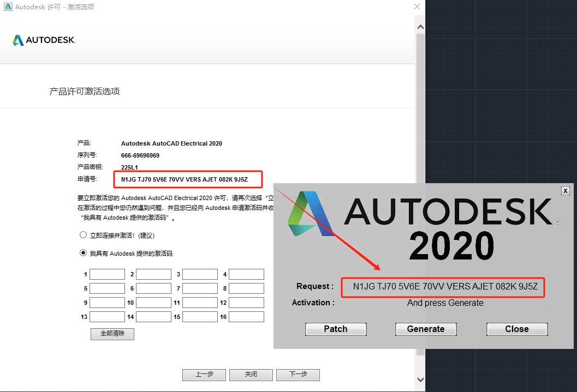This screenshot has height=392, width=577.
Task: Click activation code field number 11
Action: (x=200, y=303)
